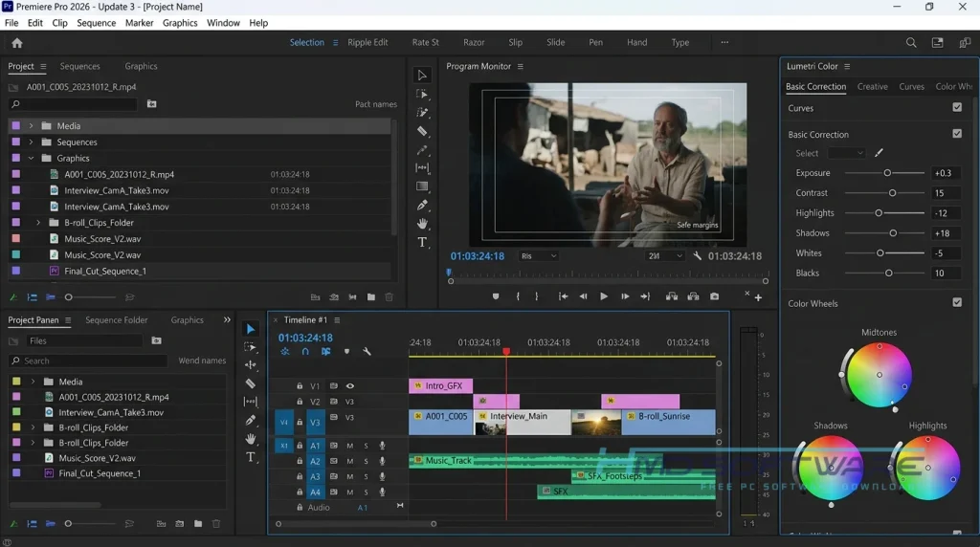Click the Program Monitor wrench settings icon
The width and height of the screenshot is (980, 547).
click(x=698, y=256)
